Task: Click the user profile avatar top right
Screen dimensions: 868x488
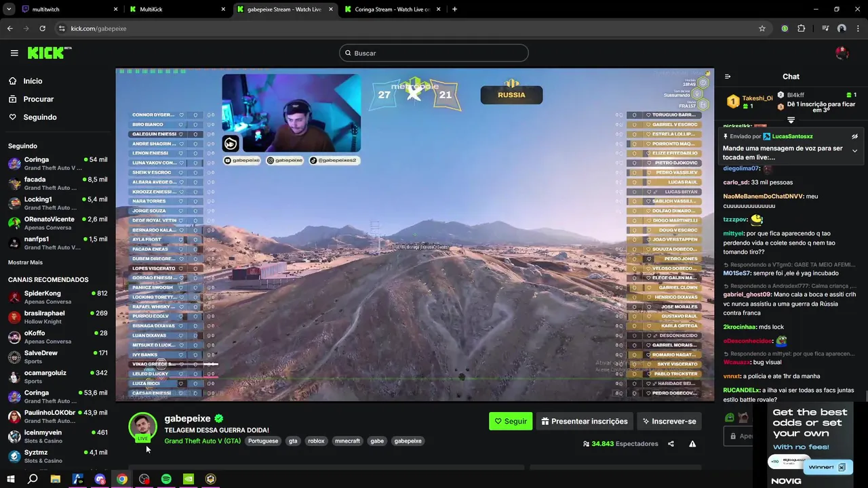Action: click(842, 53)
